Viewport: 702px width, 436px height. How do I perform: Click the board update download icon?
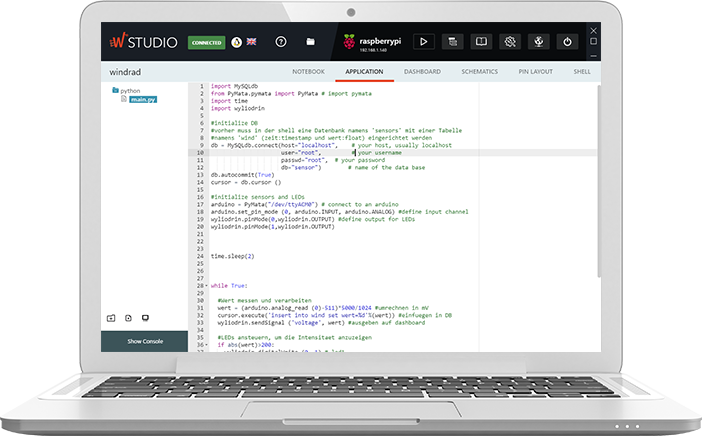(x=538, y=42)
